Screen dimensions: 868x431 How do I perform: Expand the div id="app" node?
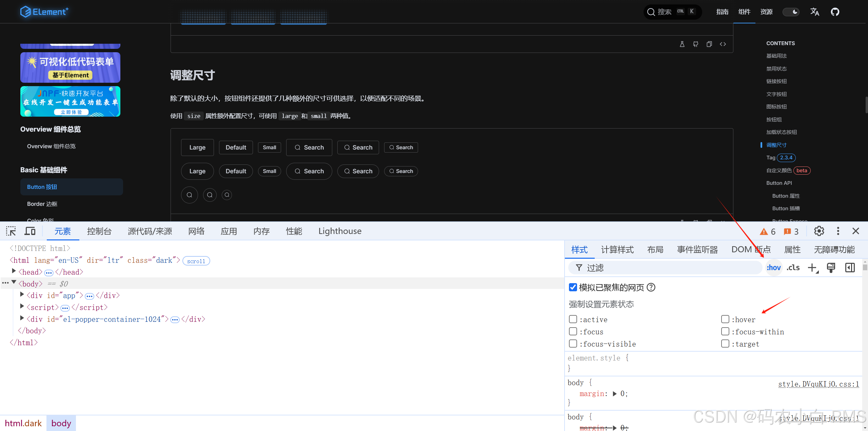(22, 294)
